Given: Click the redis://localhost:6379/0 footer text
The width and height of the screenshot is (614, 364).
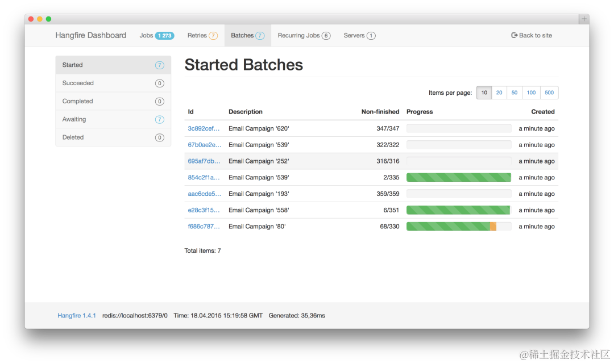Looking at the screenshot, I should tap(135, 316).
